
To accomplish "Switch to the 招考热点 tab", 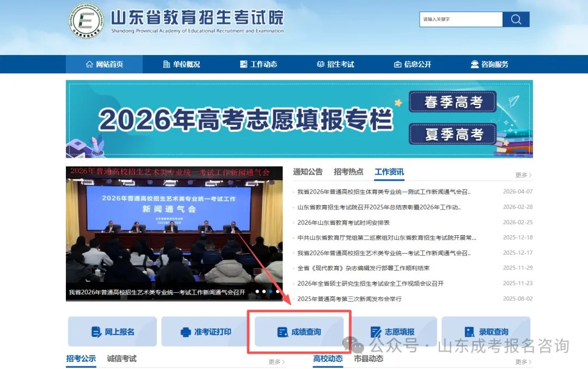I will point(348,172).
